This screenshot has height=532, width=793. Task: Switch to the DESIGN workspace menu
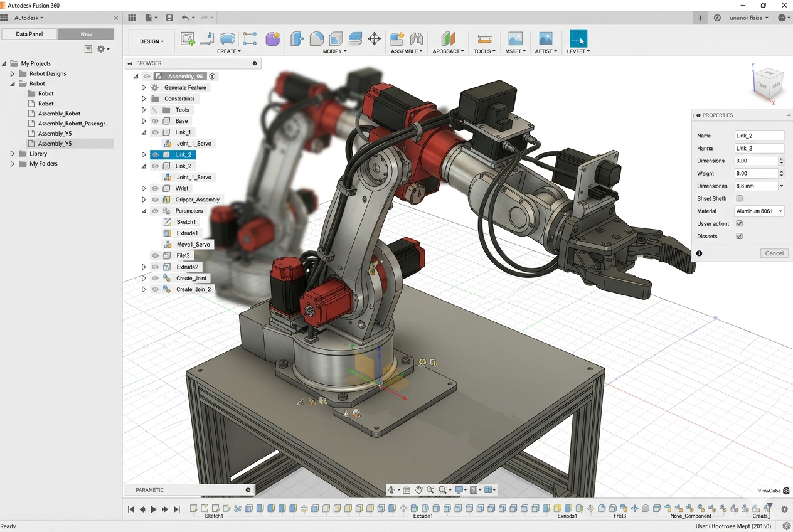(151, 41)
